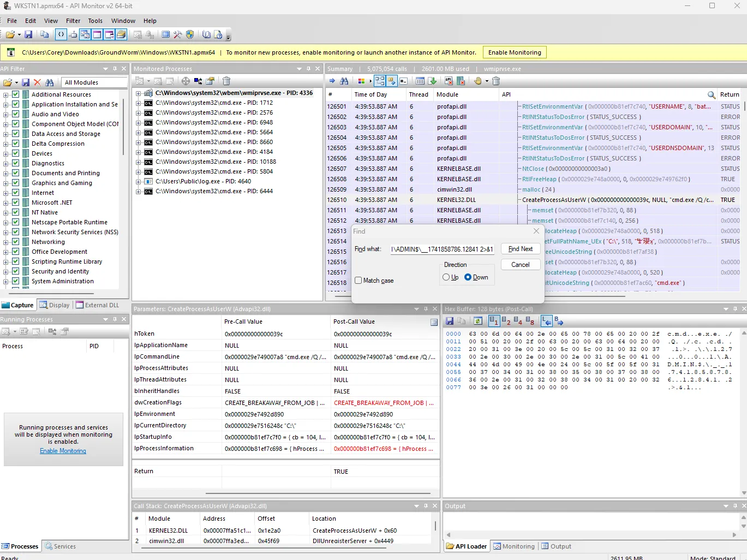
Task: Click the save floppy icon in the main toolbar
Action: 28,34
